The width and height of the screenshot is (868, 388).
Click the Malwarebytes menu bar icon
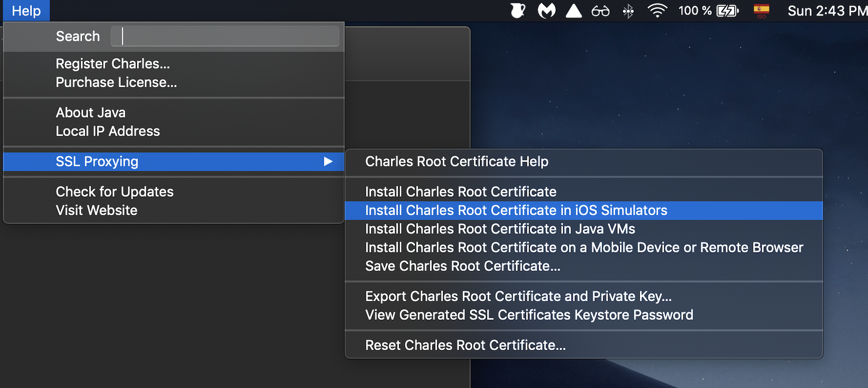pos(546,11)
